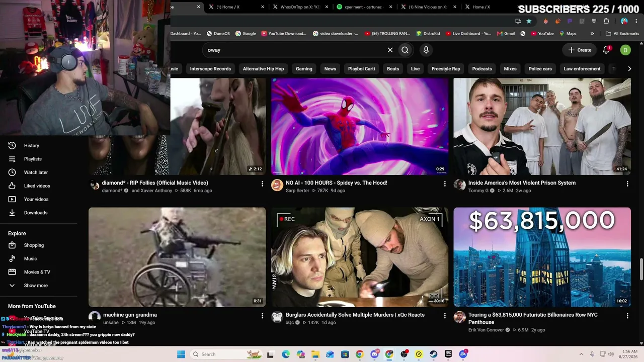Open the 'Burglars Accidentally Solve Multiple Murders' video title

(x=355, y=315)
